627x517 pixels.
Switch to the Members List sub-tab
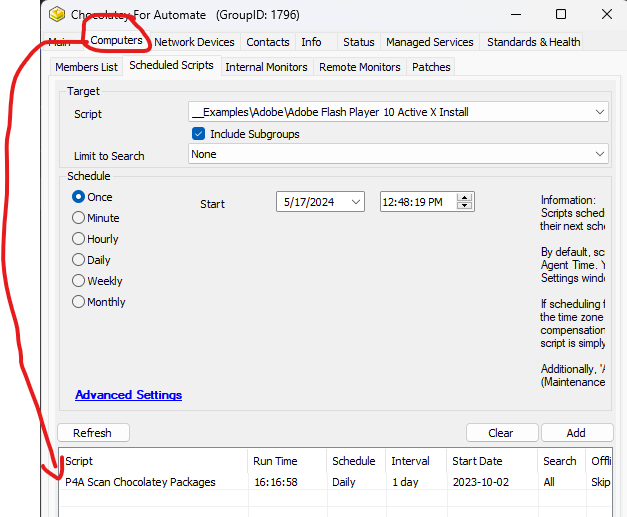[x=86, y=67]
